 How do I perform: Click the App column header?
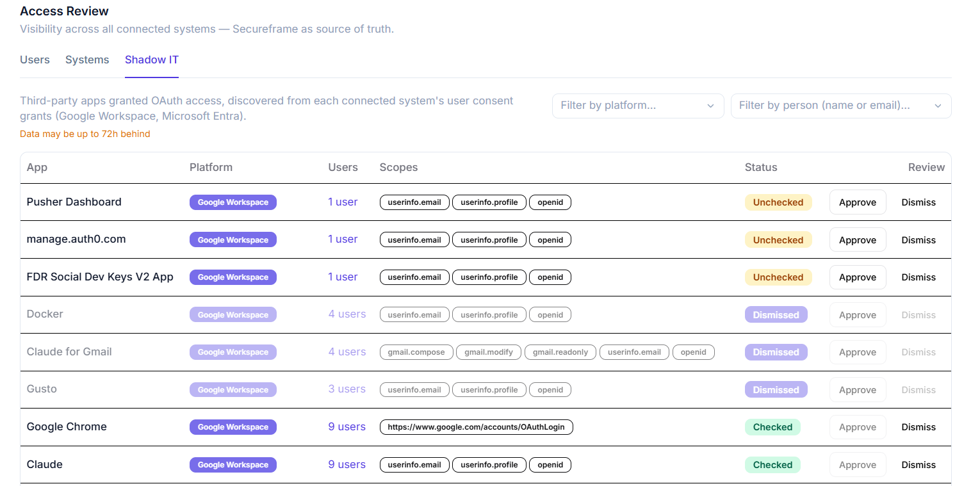tap(37, 167)
